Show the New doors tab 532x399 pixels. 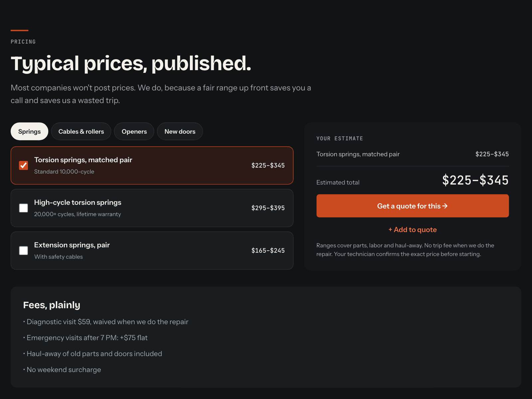180,131
